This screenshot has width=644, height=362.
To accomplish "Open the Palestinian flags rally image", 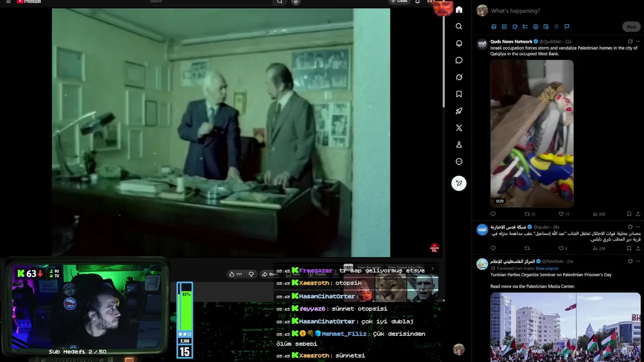I will pos(566,327).
